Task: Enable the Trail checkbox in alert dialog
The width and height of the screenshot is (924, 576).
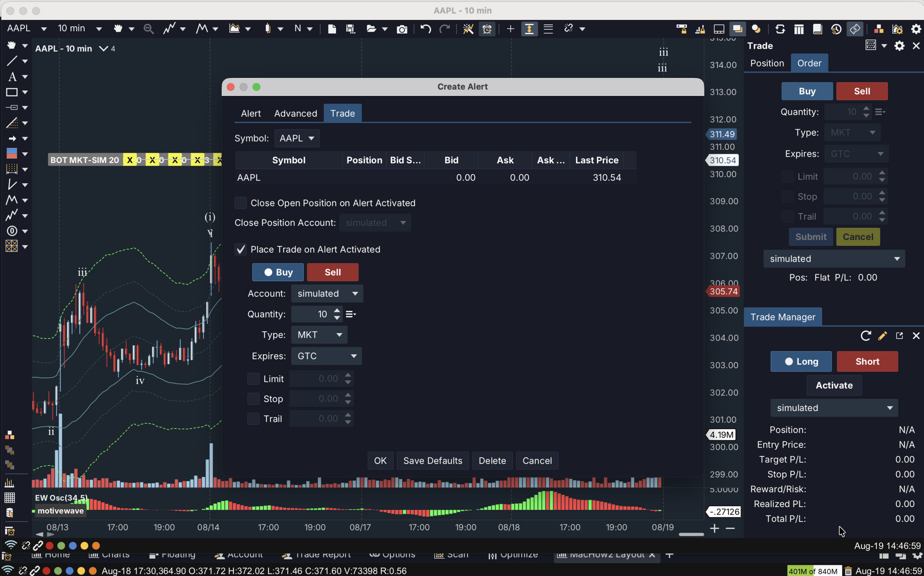Action: pyautogui.click(x=253, y=419)
